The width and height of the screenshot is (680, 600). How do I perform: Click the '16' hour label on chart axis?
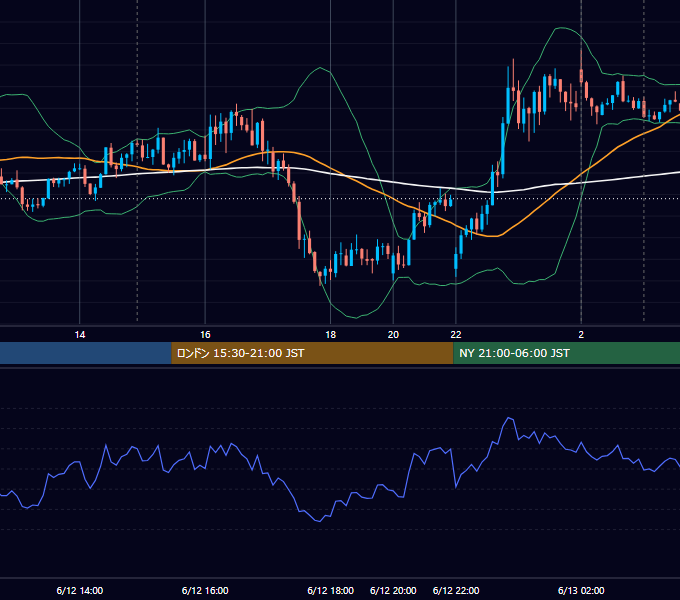[x=205, y=335]
